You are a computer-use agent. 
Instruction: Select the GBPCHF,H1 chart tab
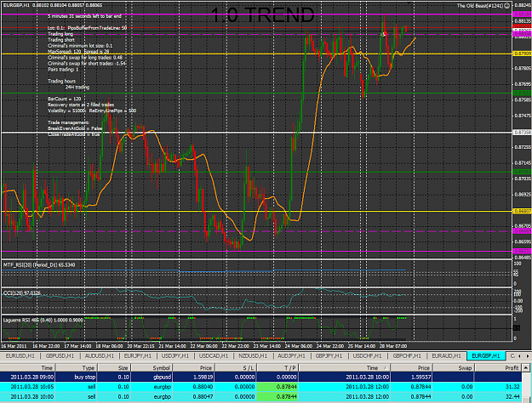407,356
